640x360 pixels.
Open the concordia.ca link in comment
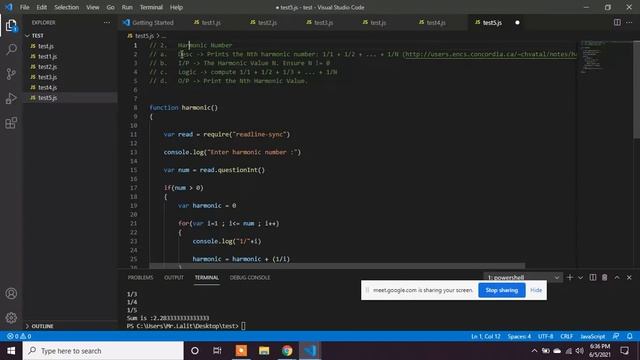coord(490,54)
